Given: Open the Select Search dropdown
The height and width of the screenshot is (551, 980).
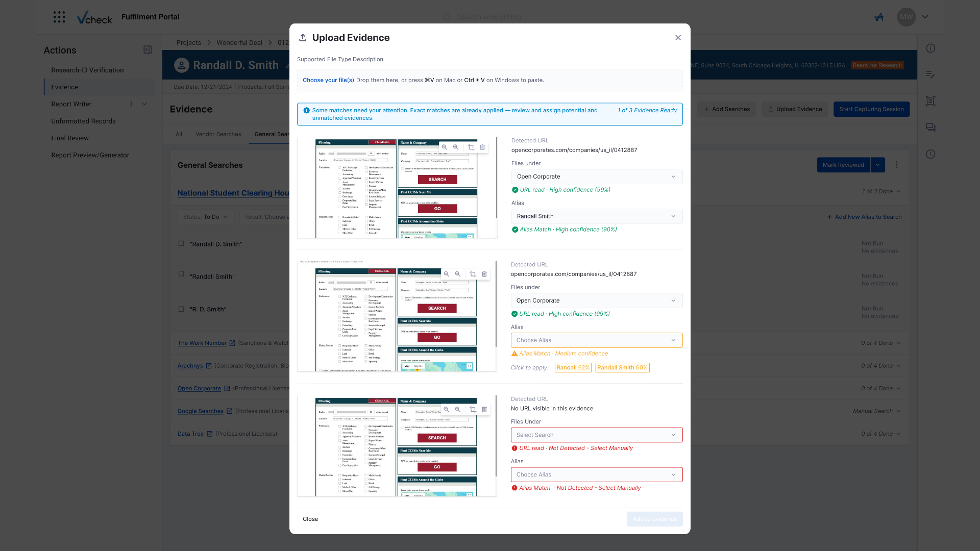Looking at the screenshot, I should click(597, 435).
